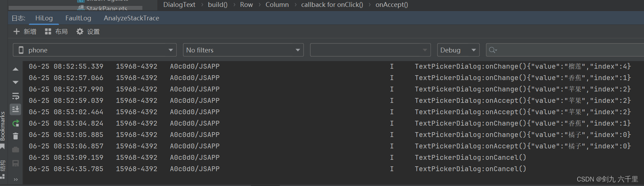The width and height of the screenshot is (644, 186).
Task: Expand more sidebar actions chevron
Action: pos(16,179)
